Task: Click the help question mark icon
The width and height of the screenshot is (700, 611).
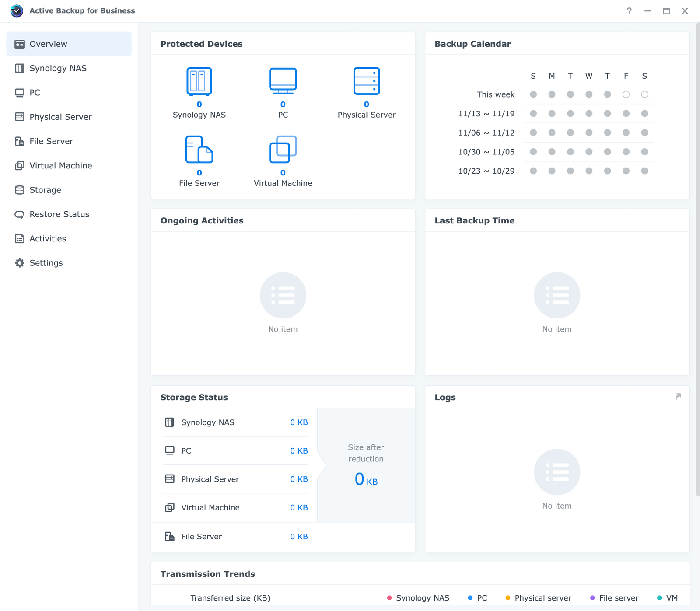Action: click(x=629, y=11)
